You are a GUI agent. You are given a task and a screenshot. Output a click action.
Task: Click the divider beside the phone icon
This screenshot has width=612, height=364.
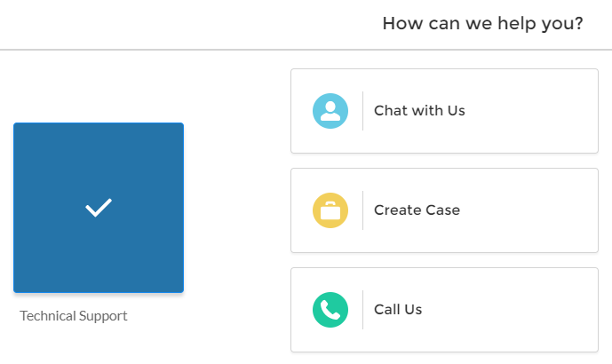click(x=362, y=310)
